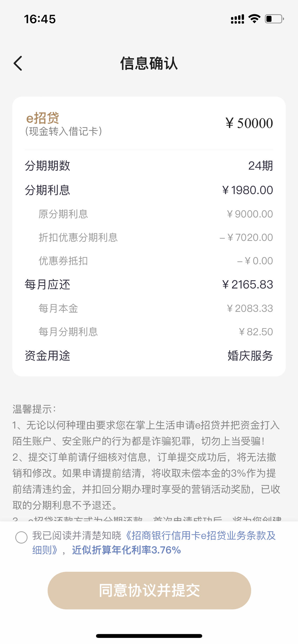Viewport: 298px width, 644px height.
Task: Tap the Wi-Fi status icon
Action: (x=254, y=19)
